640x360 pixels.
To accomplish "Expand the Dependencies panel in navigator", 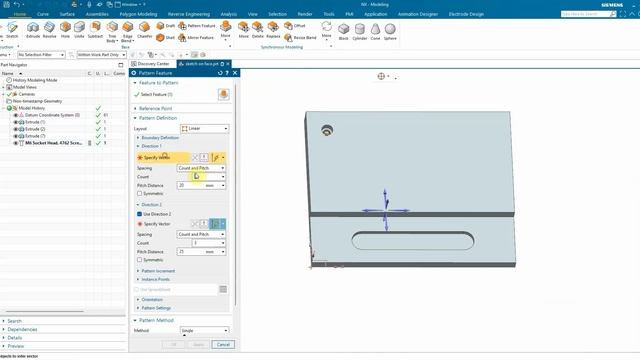I will (22, 329).
